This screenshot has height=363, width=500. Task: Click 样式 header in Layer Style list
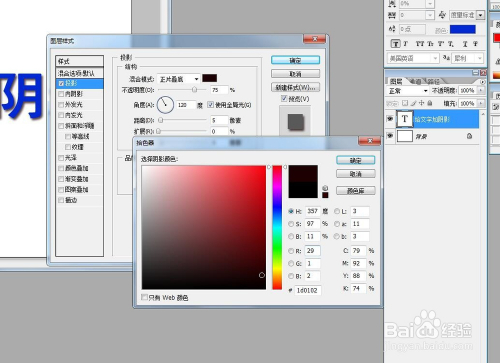[x=80, y=61]
